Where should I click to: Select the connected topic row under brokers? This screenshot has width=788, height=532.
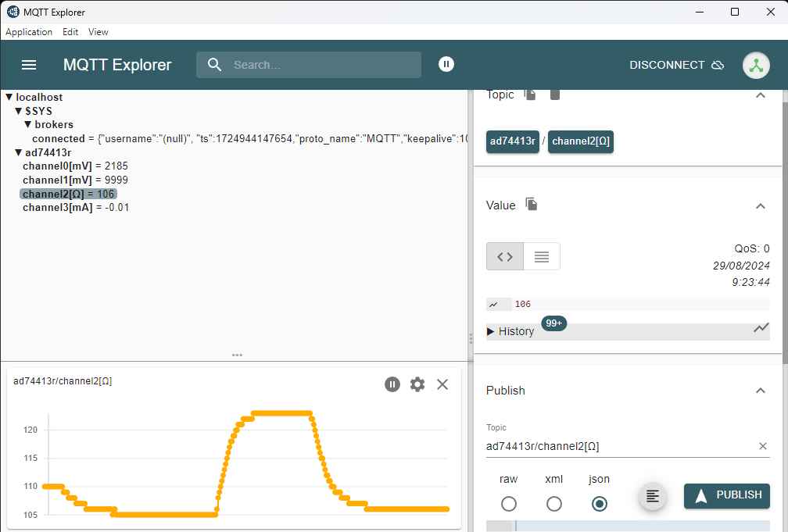(x=249, y=138)
